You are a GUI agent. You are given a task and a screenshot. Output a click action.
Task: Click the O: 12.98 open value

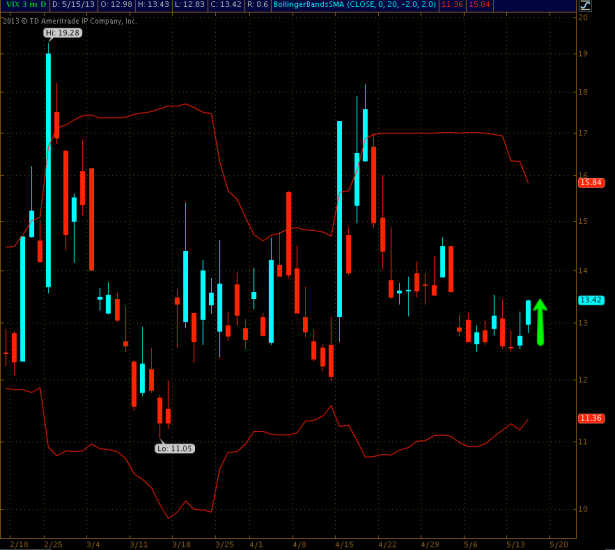[x=121, y=5]
